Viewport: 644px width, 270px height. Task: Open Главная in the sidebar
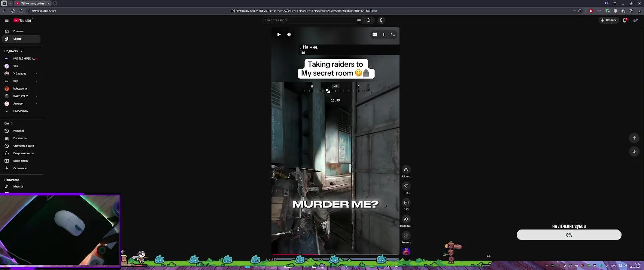coord(21,31)
